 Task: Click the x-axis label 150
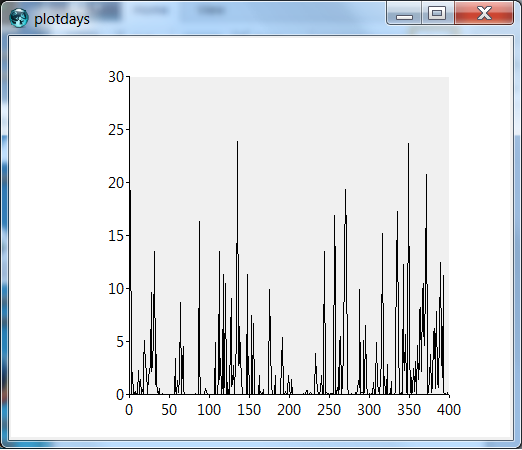tap(249, 410)
